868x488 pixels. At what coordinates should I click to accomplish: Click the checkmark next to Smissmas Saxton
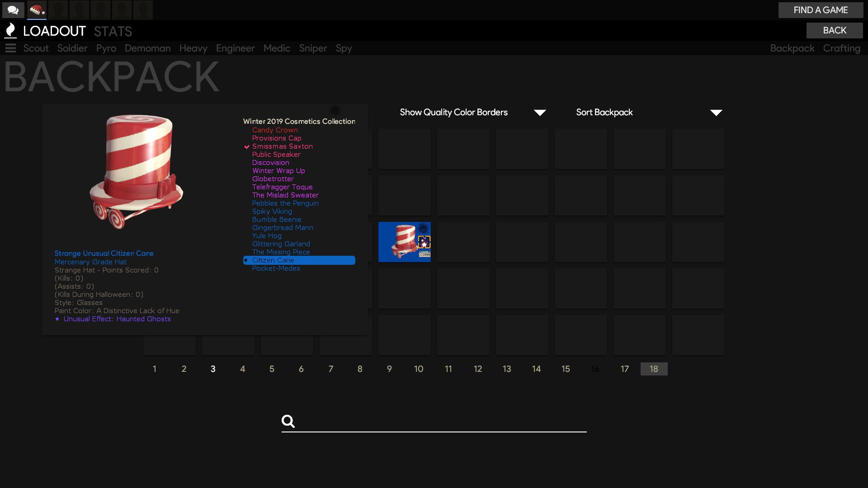[x=247, y=147]
